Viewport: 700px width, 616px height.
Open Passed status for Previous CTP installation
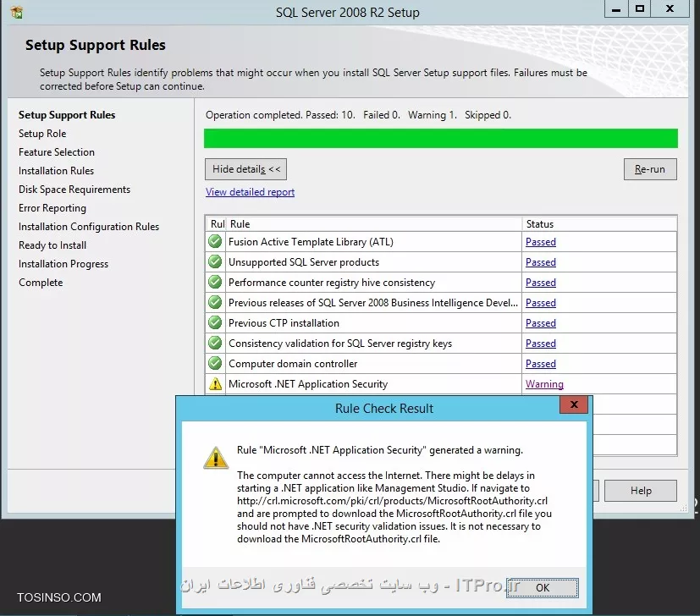[541, 322]
